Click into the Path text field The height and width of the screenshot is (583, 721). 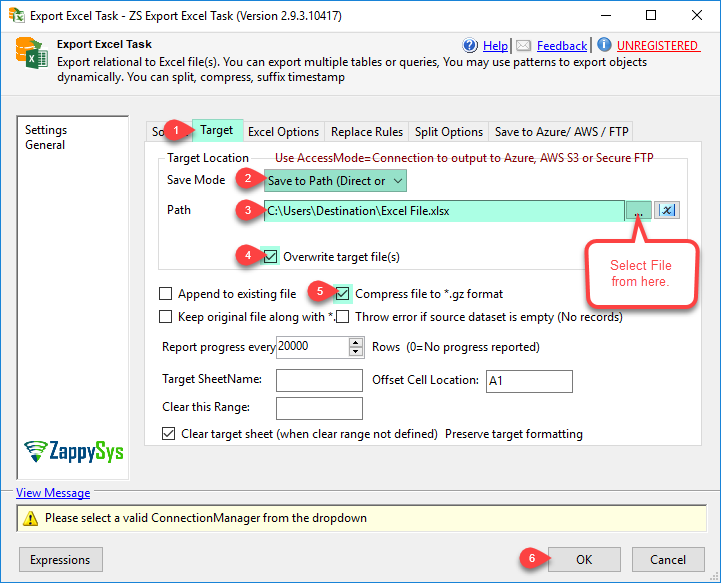click(x=444, y=211)
